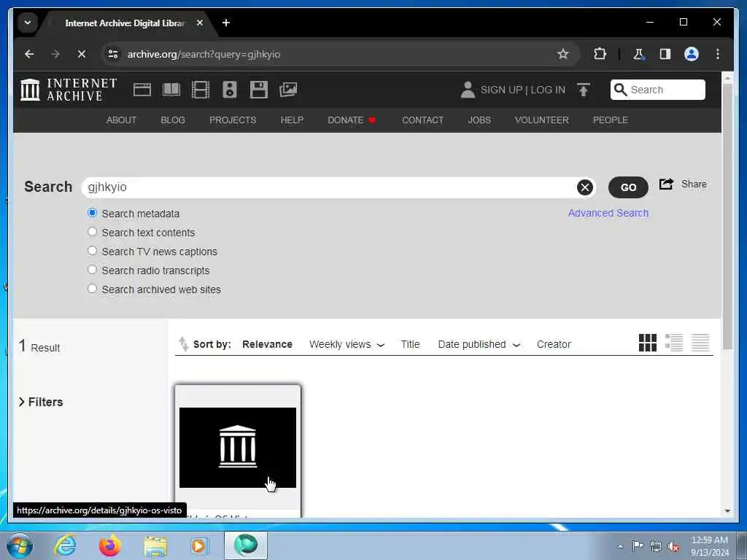Sort results by Creator

pyautogui.click(x=554, y=344)
